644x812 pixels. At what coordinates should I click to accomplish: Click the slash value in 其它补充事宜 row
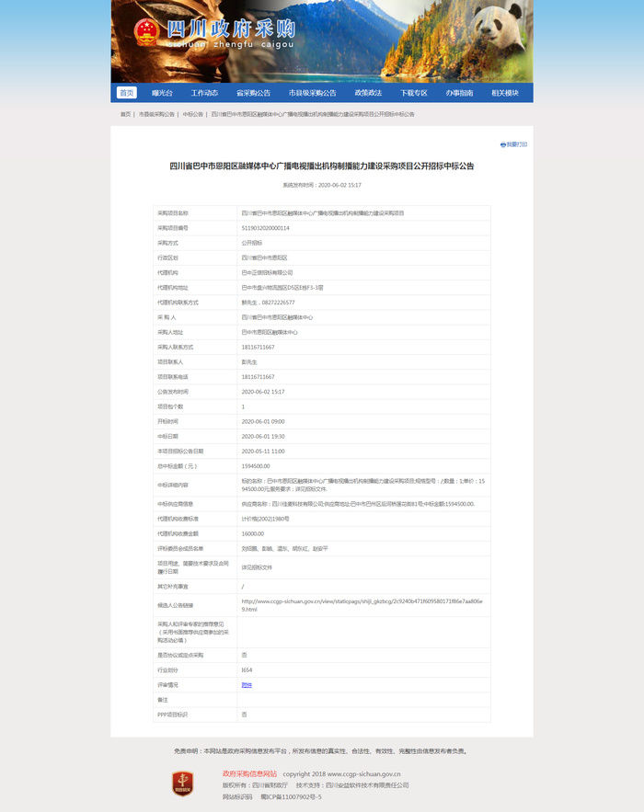(x=243, y=586)
